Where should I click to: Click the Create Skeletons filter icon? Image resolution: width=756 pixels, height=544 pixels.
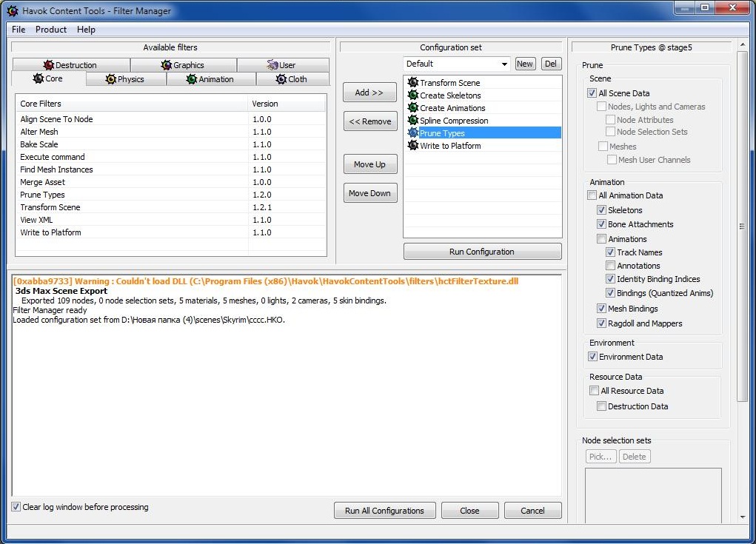click(x=412, y=95)
